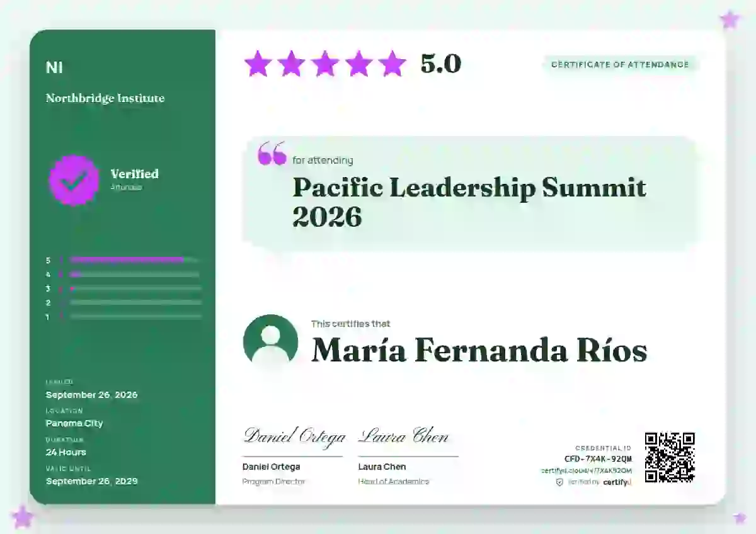Click the 'This certifies that' caption
Viewport: 756px width, 534px height.
point(350,324)
